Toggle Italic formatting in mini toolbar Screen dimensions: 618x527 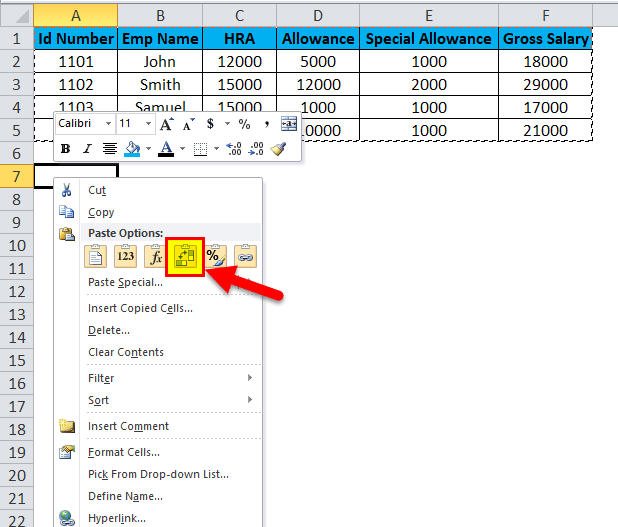87,149
